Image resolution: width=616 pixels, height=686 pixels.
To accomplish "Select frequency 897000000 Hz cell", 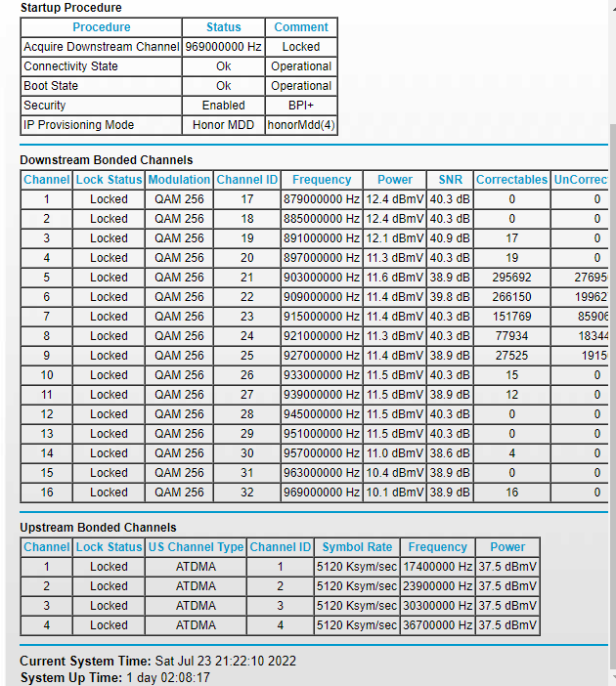I will pos(322,258).
